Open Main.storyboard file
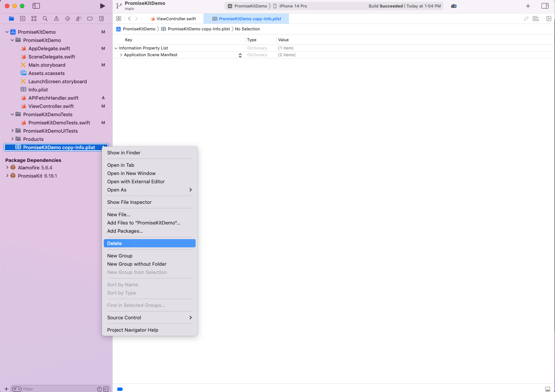The width and height of the screenshot is (555, 392). click(x=47, y=65)
